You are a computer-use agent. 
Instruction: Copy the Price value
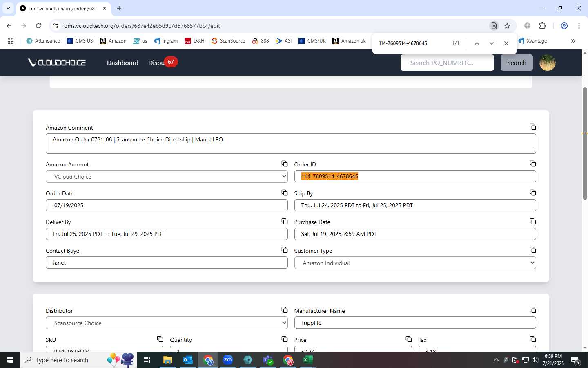[408, 339]
